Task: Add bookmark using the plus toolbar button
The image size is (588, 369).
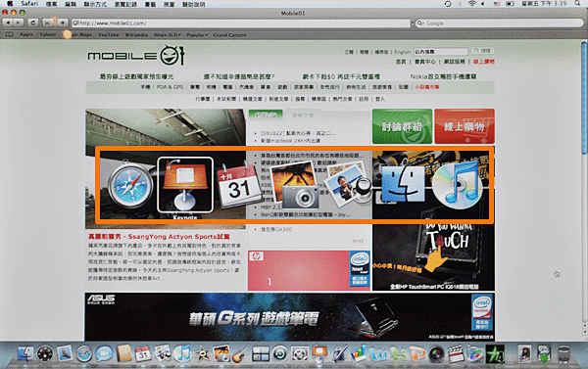Action: click(63, 23)
